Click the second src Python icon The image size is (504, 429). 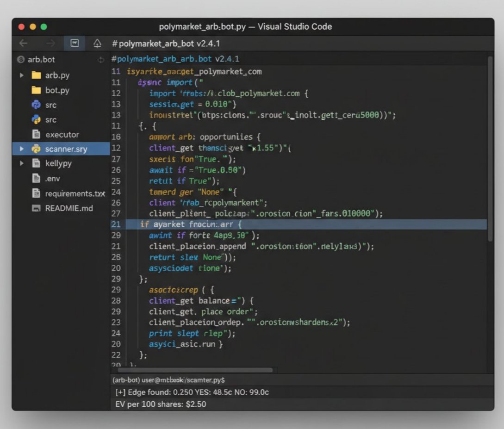(x=36, y=119)
